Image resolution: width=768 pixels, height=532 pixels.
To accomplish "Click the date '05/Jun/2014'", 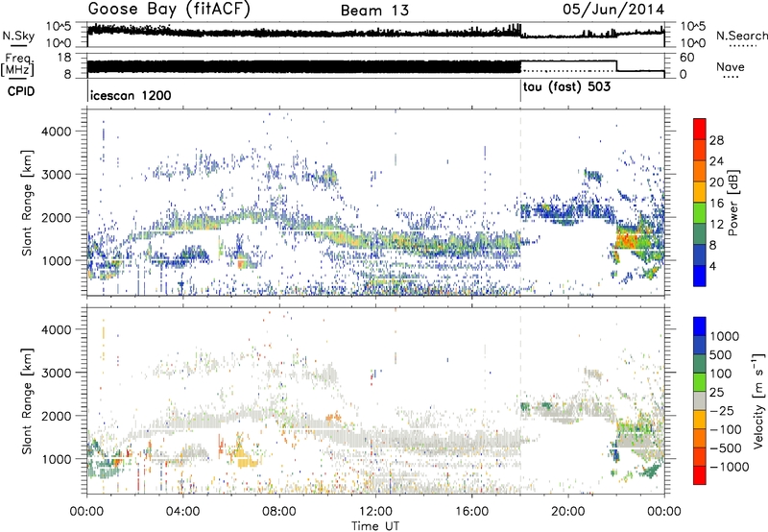I will (x=613, y=10).
